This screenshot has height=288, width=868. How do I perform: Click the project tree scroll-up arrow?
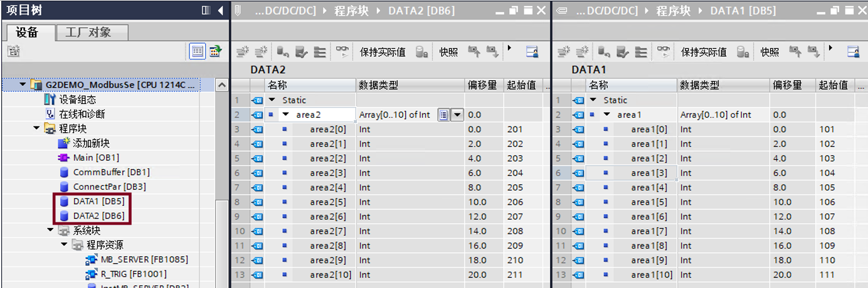[x=222, y=85]
